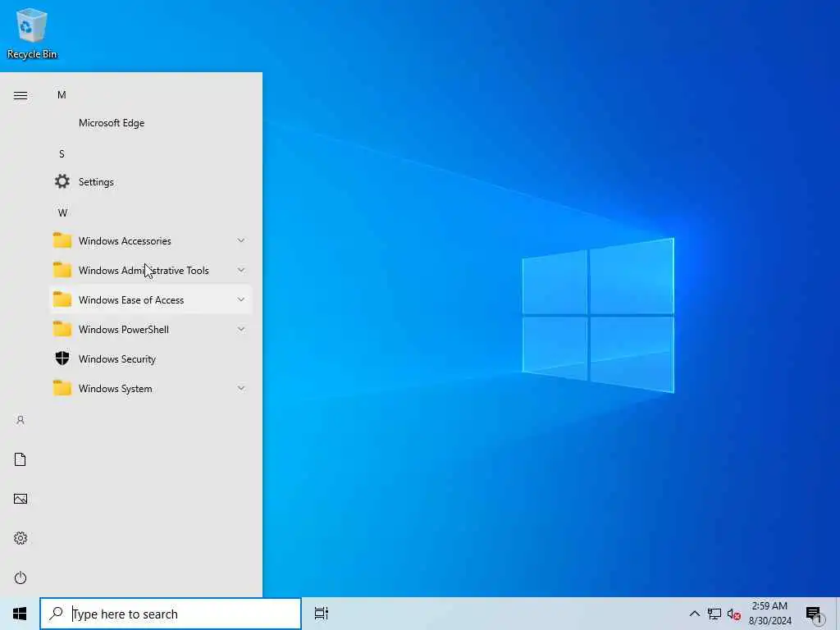The image size is (840, 630).
Task: Expand the Windows Accessories chevron
Action: click(241, 240)
